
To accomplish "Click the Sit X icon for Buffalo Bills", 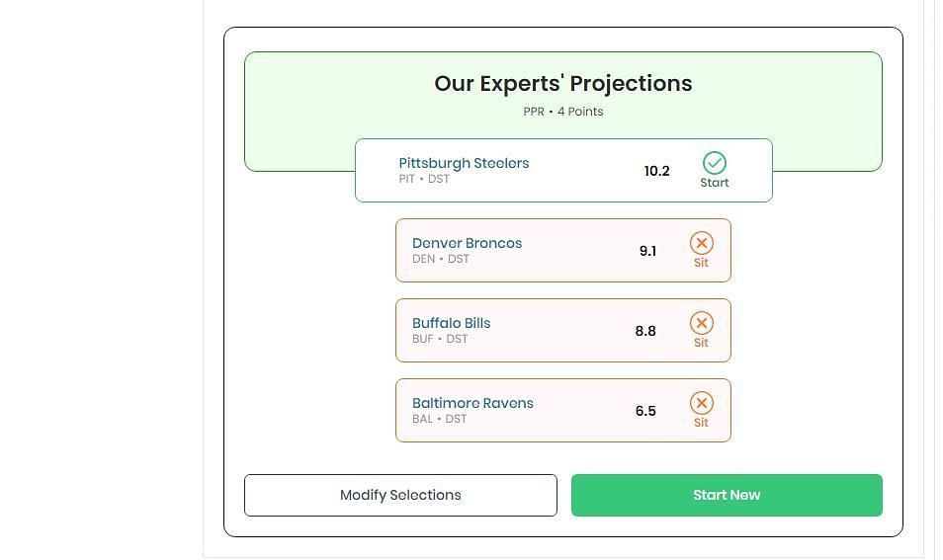I will coord(701,324).
